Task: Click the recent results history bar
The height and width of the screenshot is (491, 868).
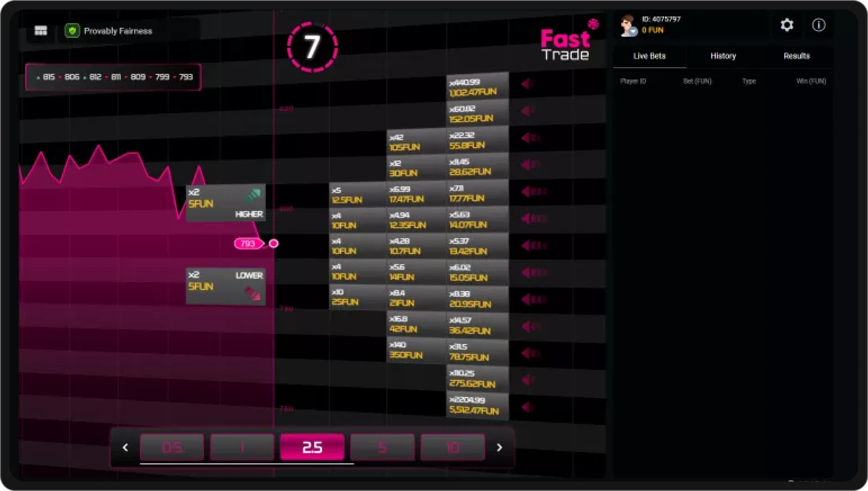Action: click(113, 77)
